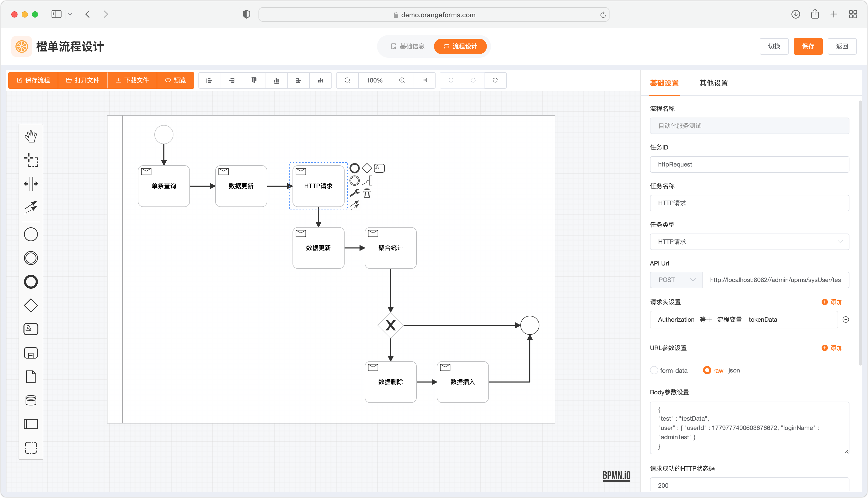
Task: Click the wrench change-type icon
Action: [354, 193]
